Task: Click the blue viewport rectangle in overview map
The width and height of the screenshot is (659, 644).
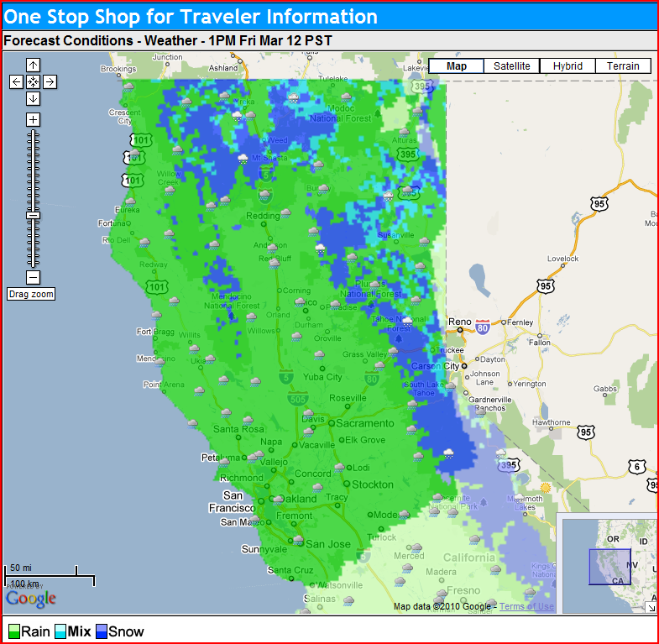Action: (609, 567)
